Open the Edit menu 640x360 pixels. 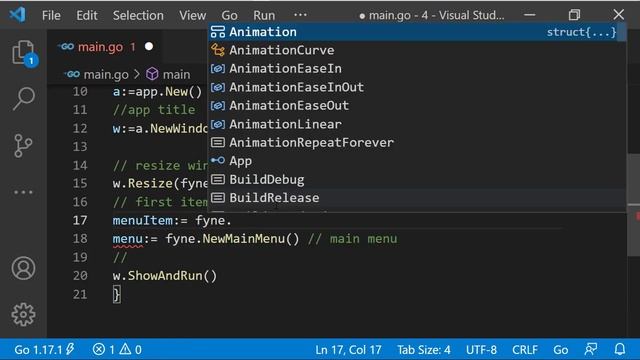click(x=87, y=16)
